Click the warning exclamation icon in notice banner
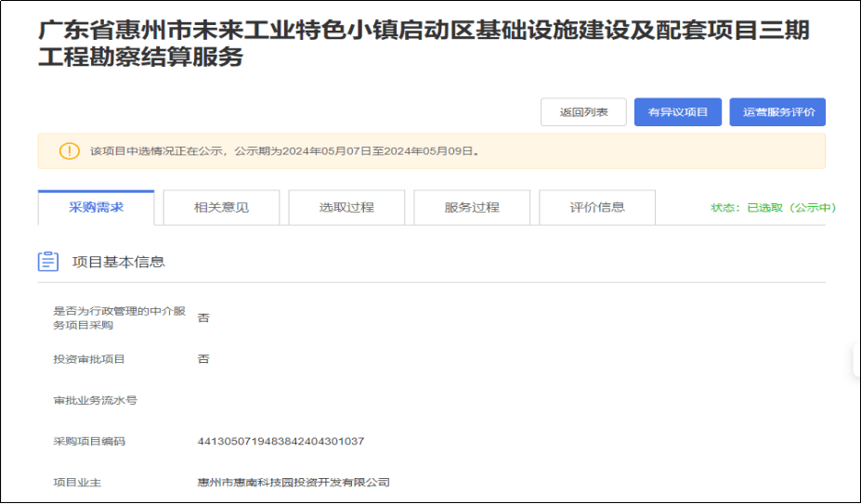The width and height of the screenshot is (861, 504). pyautogui.click(x=70, y=151)
